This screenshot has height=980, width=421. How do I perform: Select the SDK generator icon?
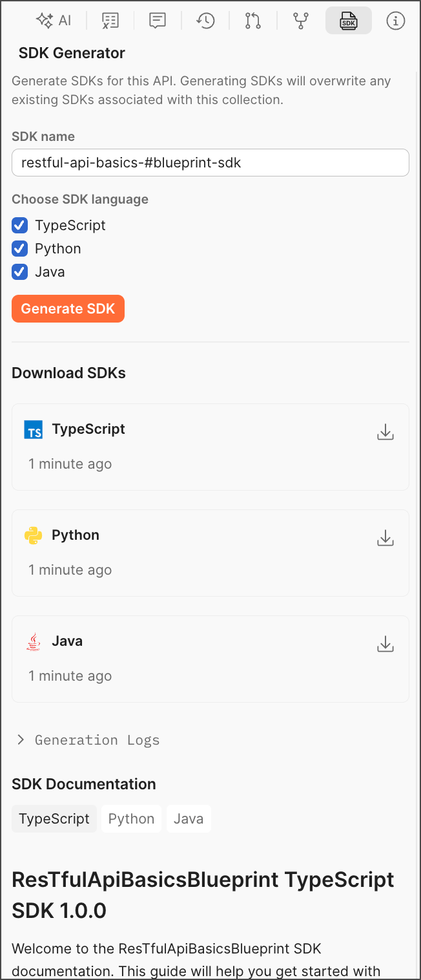348,21
